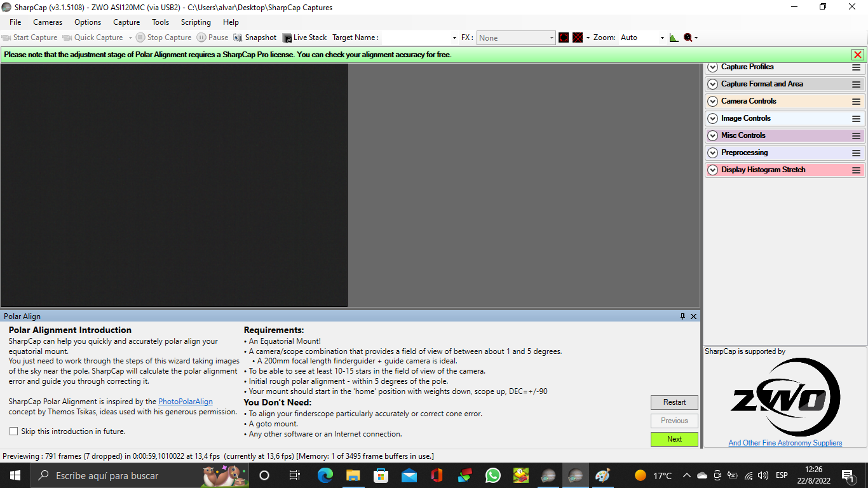This screenshot has height=488, width=868.
Task: Click the Quick Capture button
Action: pos(93,37)
